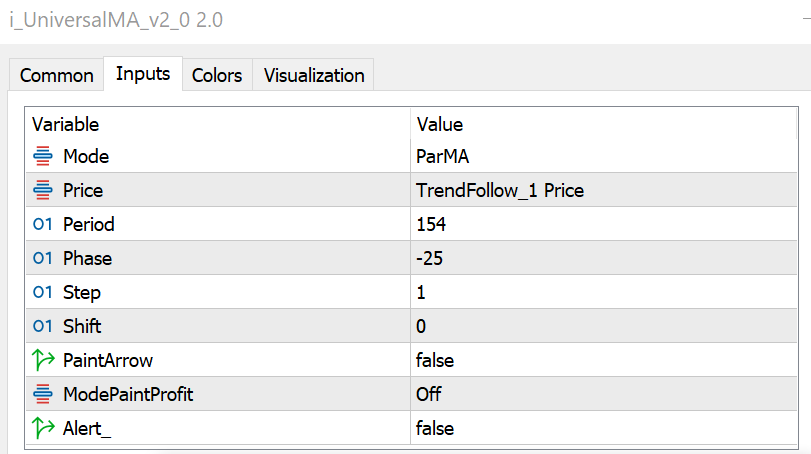Click the enum icon beside Mode
Image resolution: width=811 pixels, height=454 pixels.
[43, 156]
